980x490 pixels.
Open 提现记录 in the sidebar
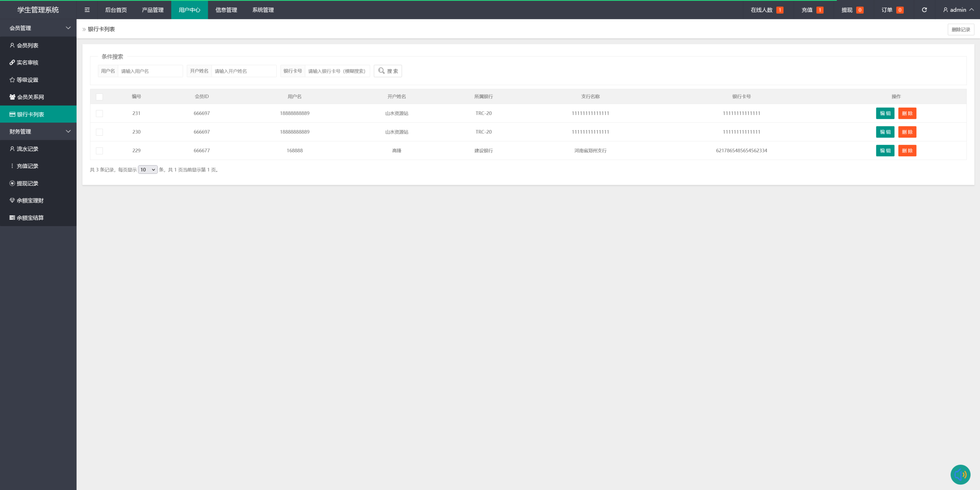pyautogui.click(x=38, y=183)
